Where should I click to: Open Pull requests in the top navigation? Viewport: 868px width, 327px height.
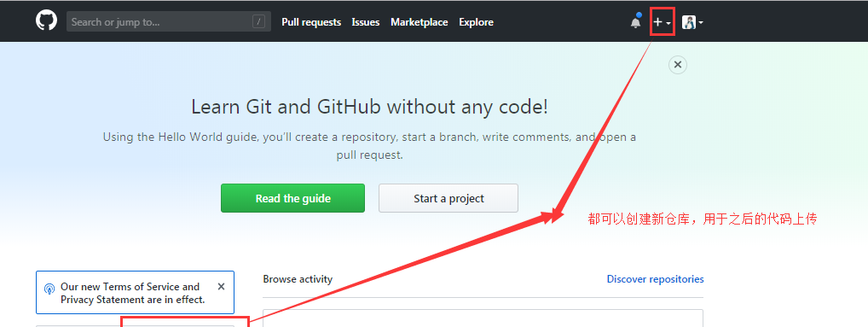point(311,22)
